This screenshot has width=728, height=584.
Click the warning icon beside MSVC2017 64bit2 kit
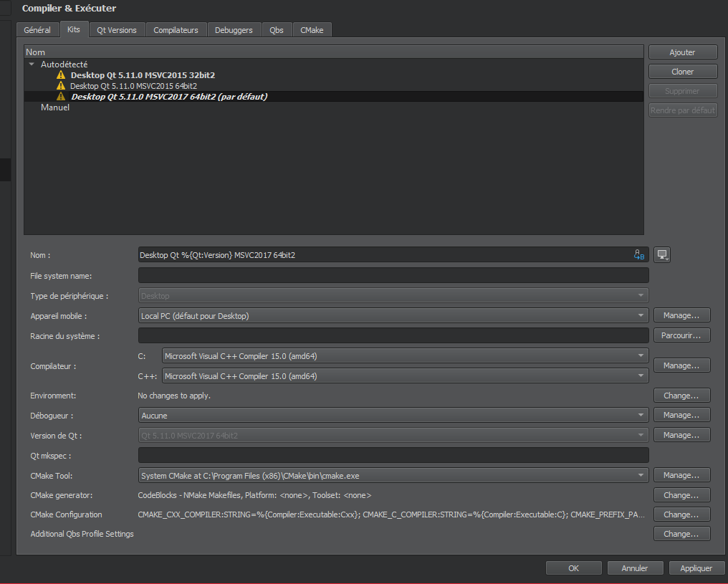click(x=61, y=96)
